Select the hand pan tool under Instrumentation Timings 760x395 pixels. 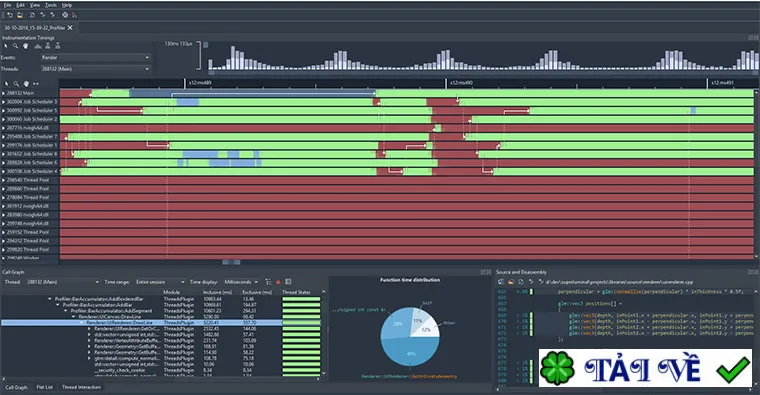[25, 46]
